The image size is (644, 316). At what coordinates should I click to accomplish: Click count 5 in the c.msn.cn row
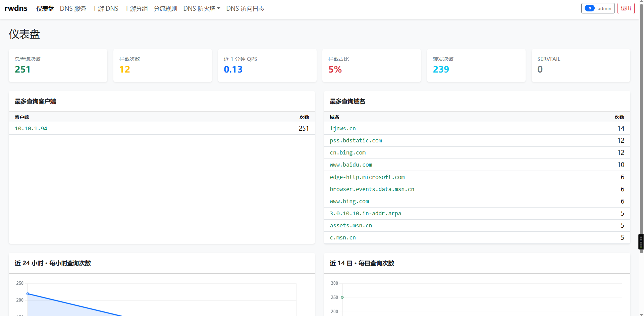(623, 237)
